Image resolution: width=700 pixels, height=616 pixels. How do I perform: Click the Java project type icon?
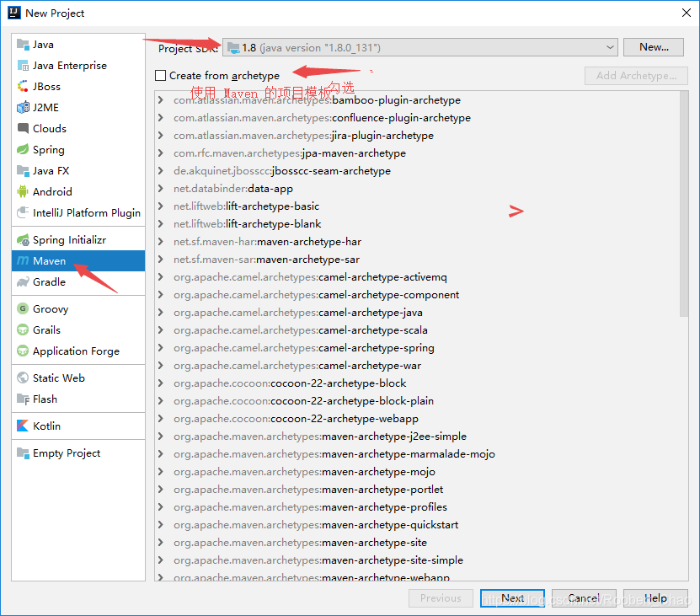(x=23, y=44)
